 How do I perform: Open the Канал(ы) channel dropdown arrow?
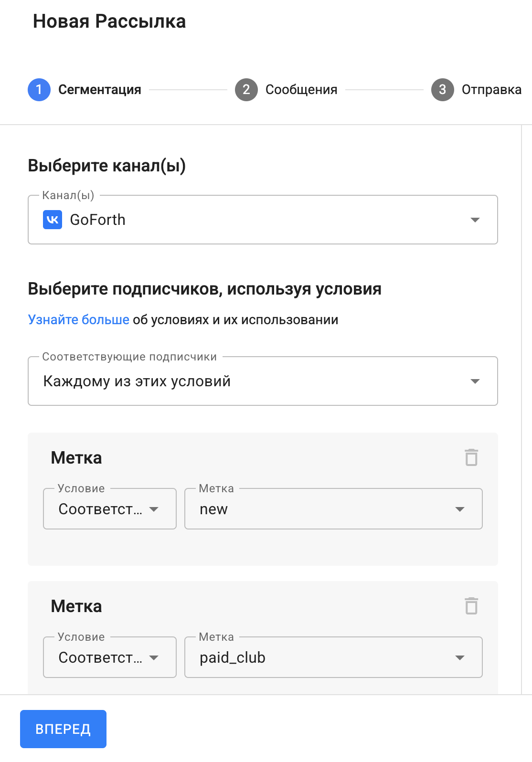coord(475,220)
